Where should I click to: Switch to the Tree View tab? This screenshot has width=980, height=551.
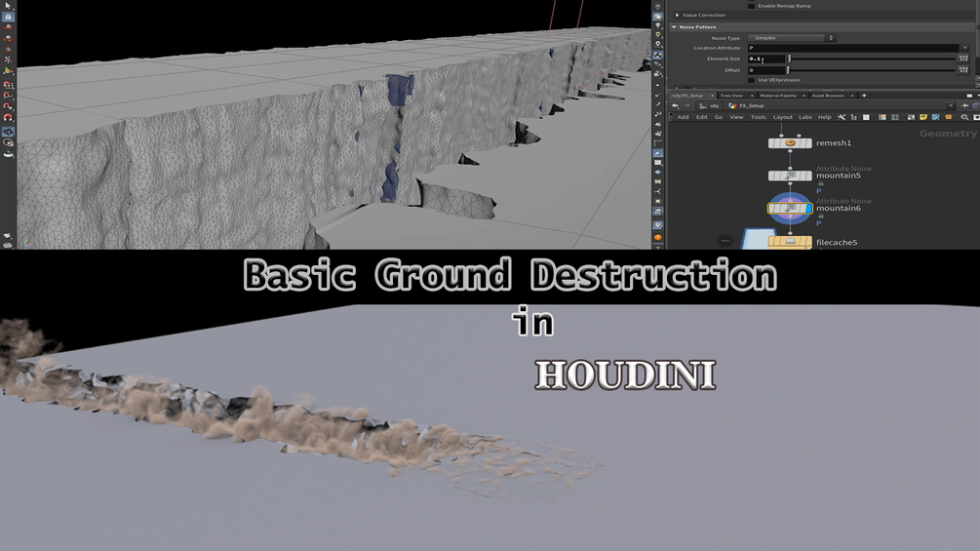732,96
